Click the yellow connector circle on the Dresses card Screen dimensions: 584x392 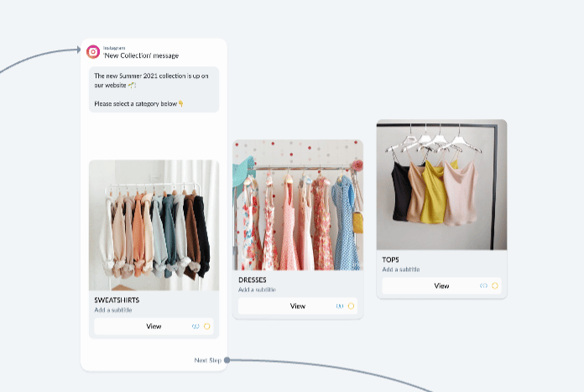(x=351, y=306)
